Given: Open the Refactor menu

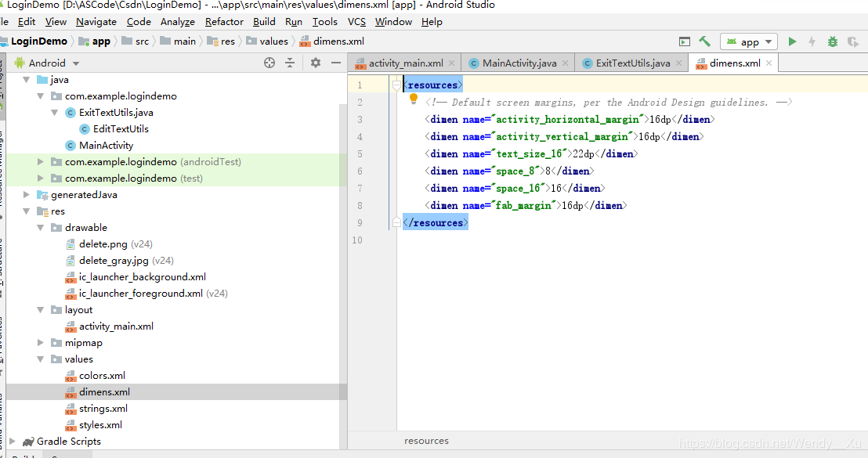Looking at the screenshot, I should pos(224,22).
